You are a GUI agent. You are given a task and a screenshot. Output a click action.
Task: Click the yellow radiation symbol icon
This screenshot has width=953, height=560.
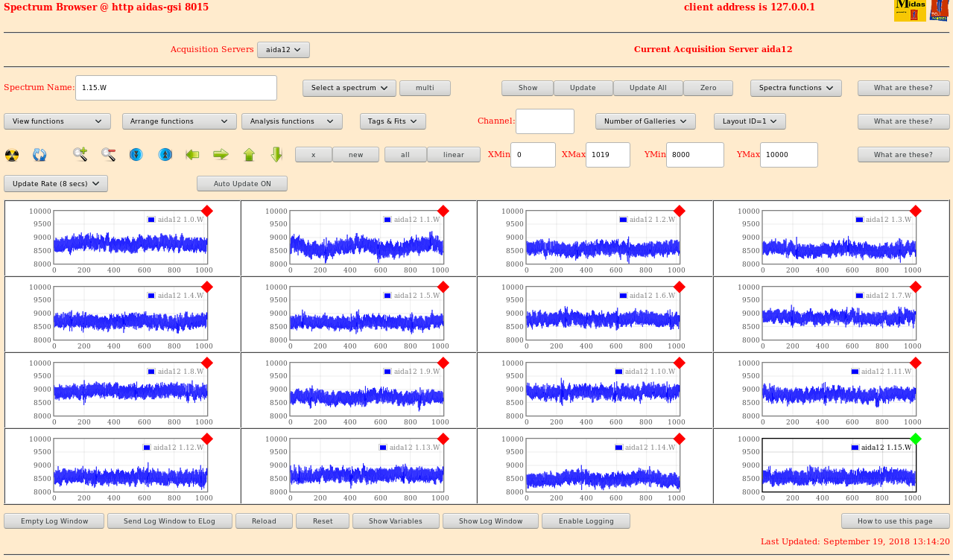12,155
